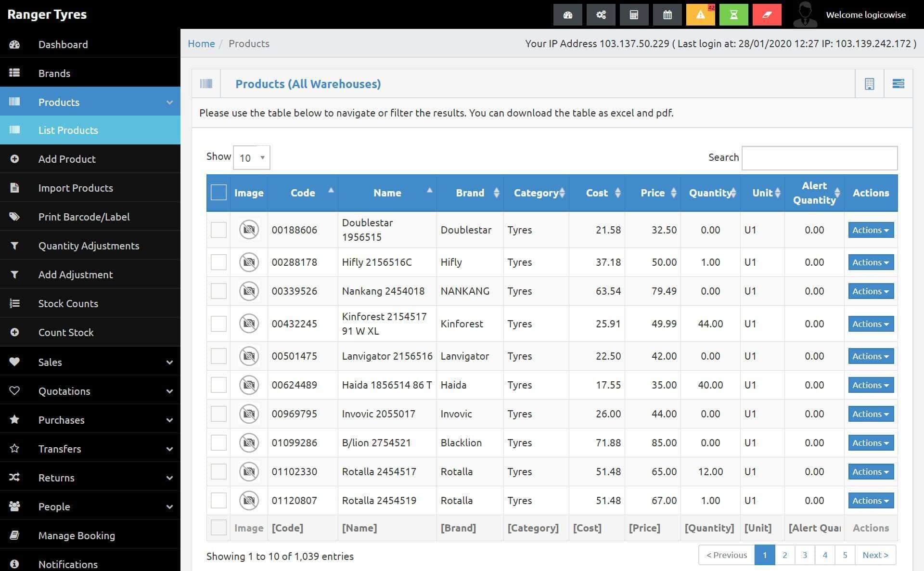
Task: Tick the select-all checkbox in table header
Action: coord(218,193)
